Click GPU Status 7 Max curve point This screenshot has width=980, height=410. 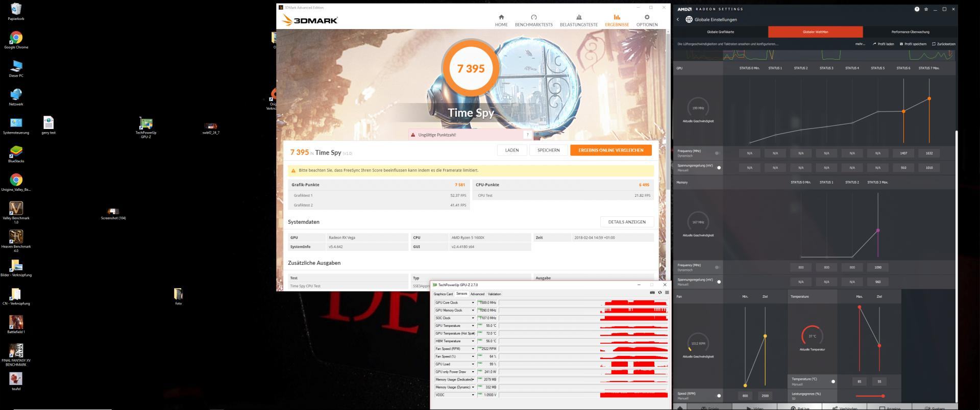(x=929, y=98)
